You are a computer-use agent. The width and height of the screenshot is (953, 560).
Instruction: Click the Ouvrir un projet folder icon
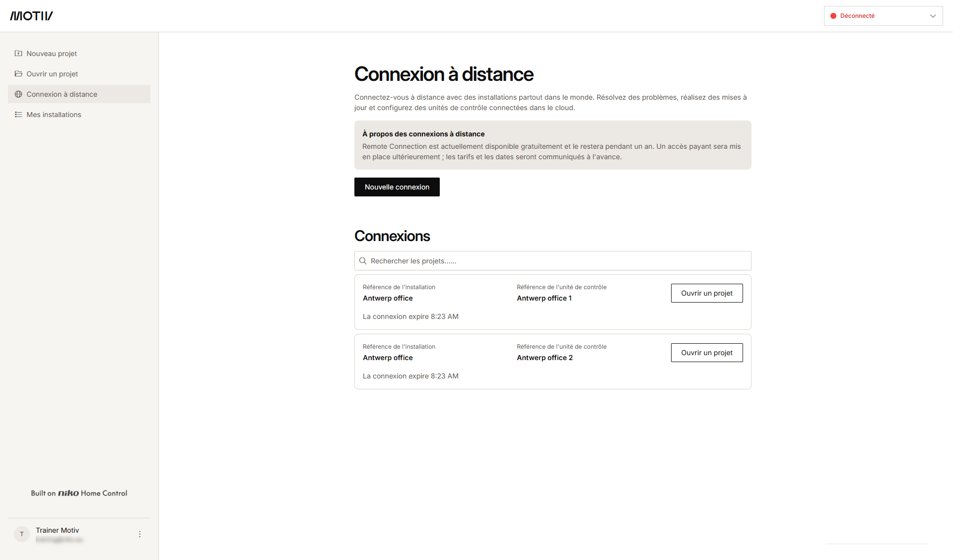pos(18,73)
